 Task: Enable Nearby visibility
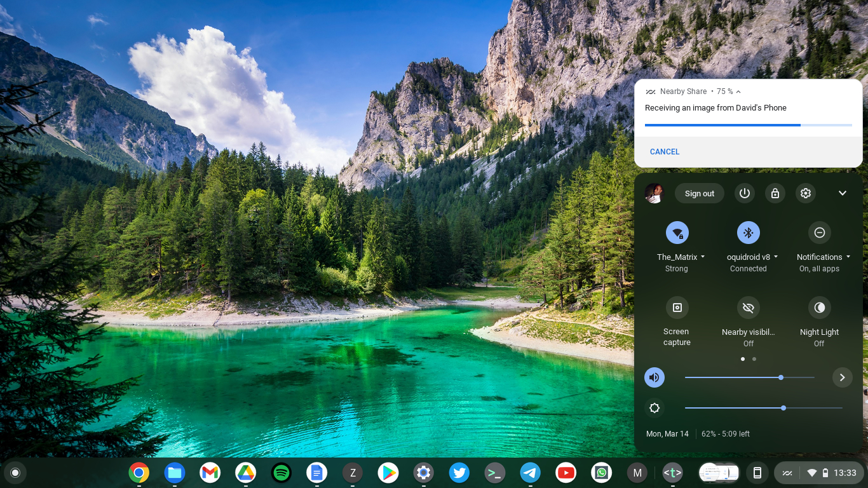[x=748, y=308]
